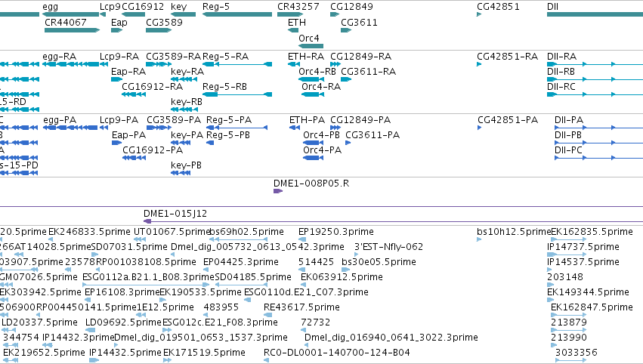Click the IP14737.5prime EST label
This screenshot has width=643, height=364.
click(x=583, y=247)
